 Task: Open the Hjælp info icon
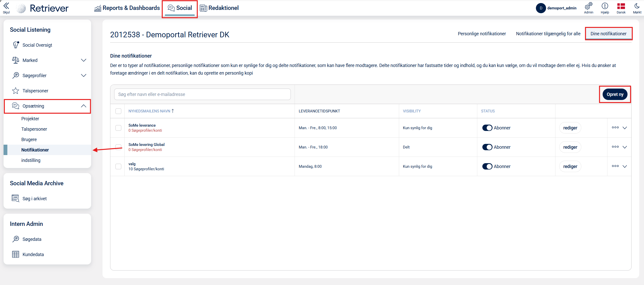pos(605,6)
